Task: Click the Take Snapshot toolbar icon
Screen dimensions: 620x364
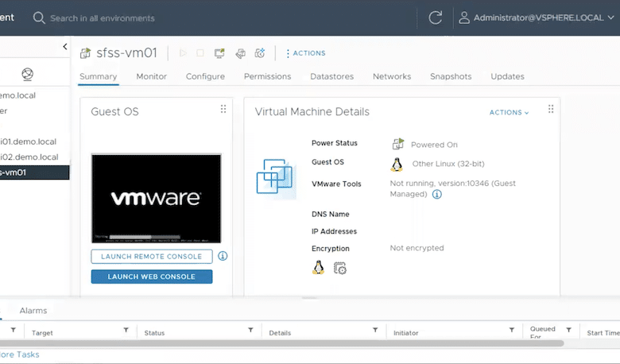Action: [260, 53]
